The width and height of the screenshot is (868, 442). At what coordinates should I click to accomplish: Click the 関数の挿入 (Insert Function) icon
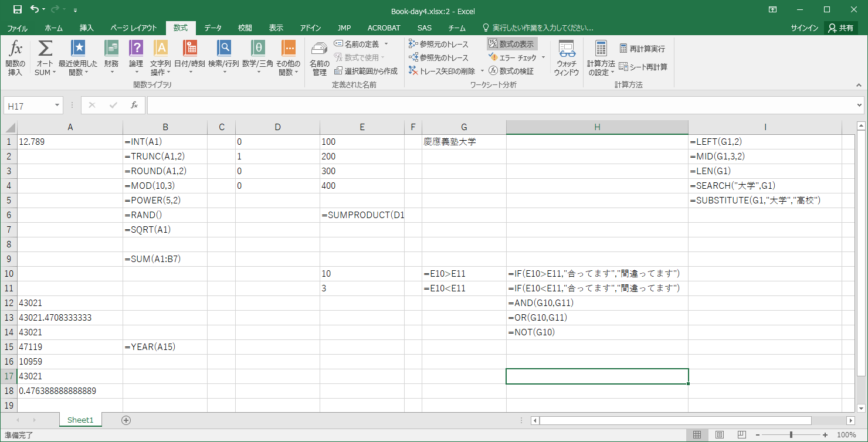15,58
